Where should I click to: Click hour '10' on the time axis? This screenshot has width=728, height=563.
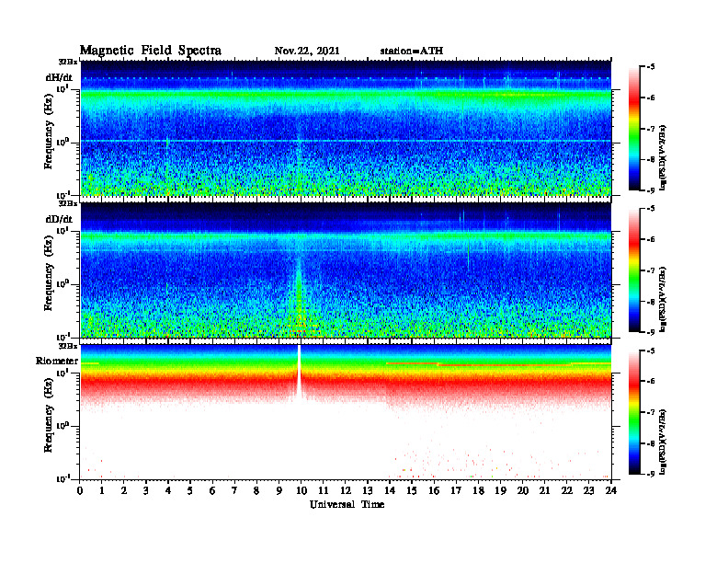pos(301,490)
